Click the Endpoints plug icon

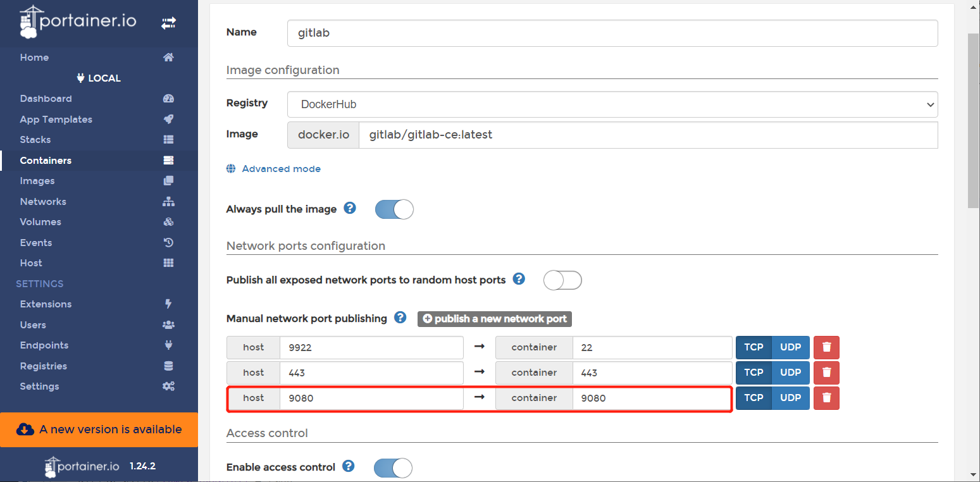click(x=168, y=345)
